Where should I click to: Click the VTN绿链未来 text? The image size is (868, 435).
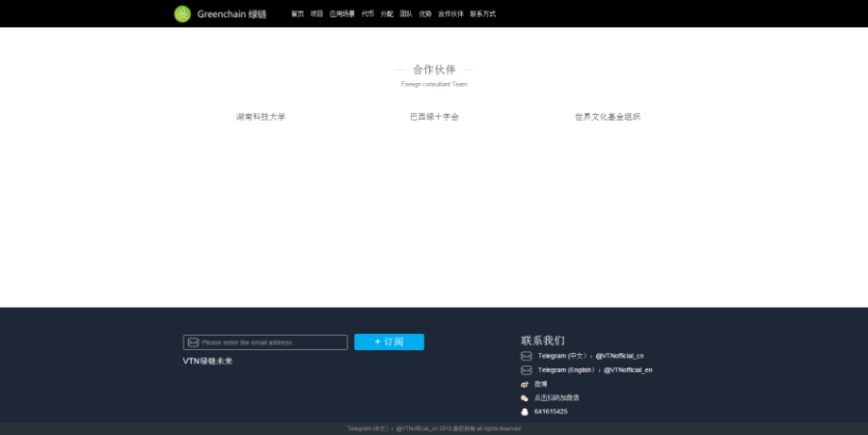click(x=207, y=361)
